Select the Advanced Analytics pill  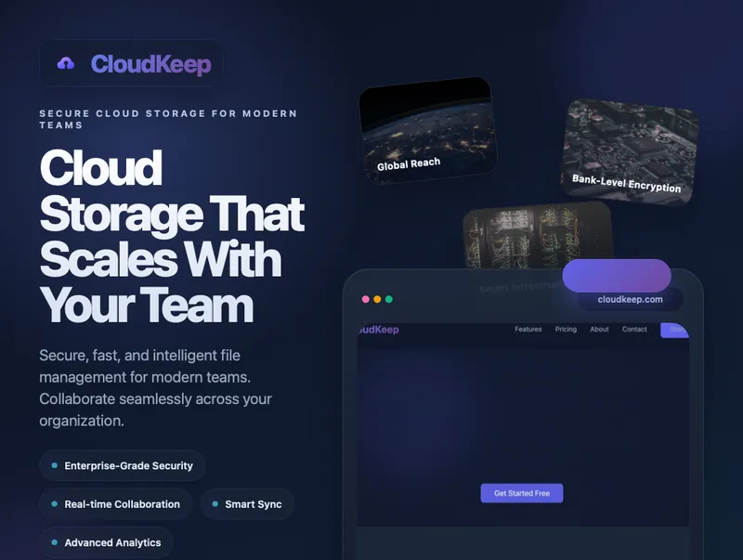(106, 542)
